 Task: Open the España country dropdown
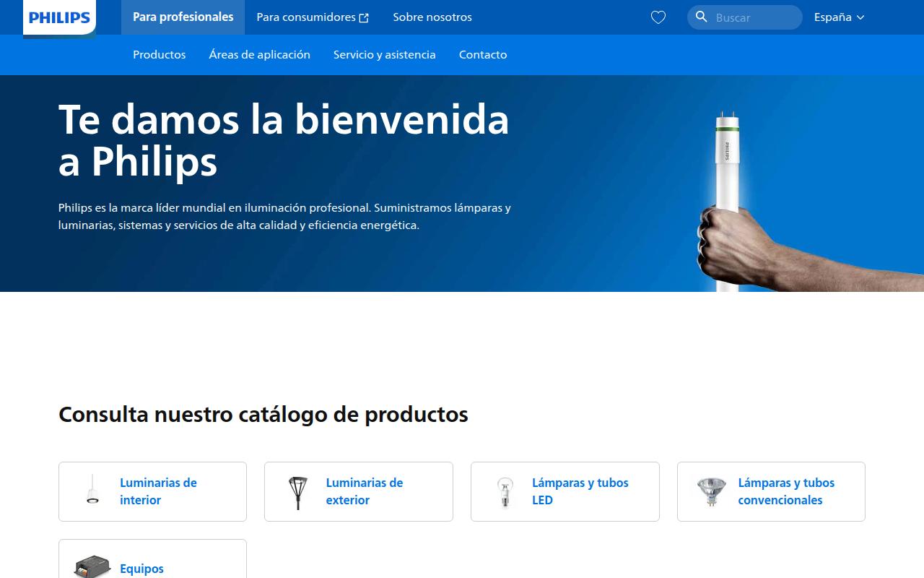click(x=839, y=17)
